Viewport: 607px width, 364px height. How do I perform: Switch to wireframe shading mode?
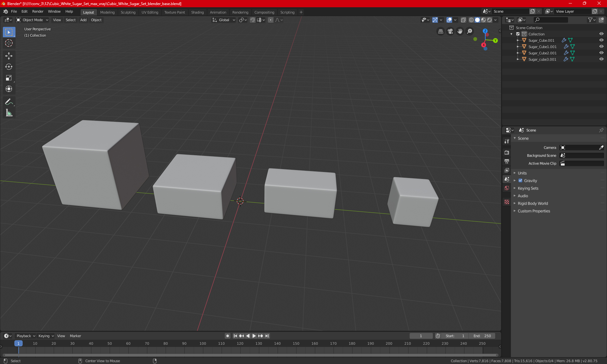point(471,20)
